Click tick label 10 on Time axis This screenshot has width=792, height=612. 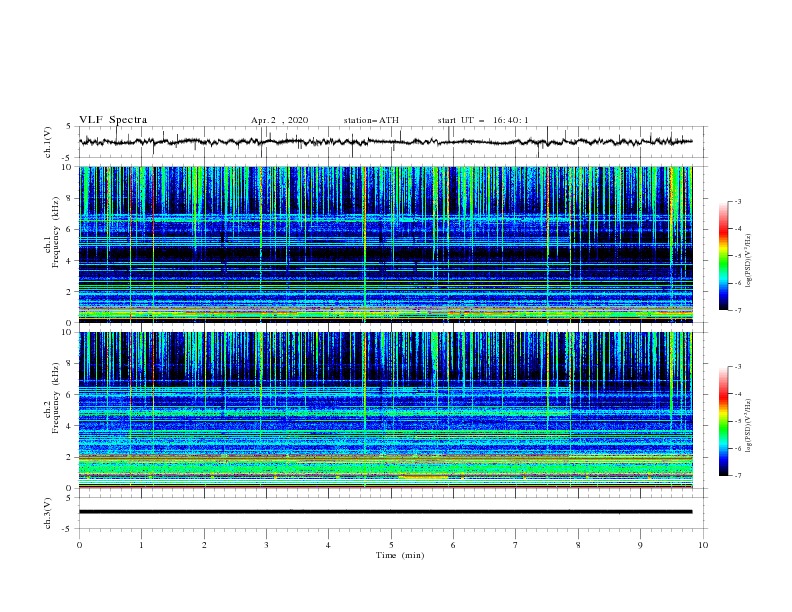pos(703,545)
